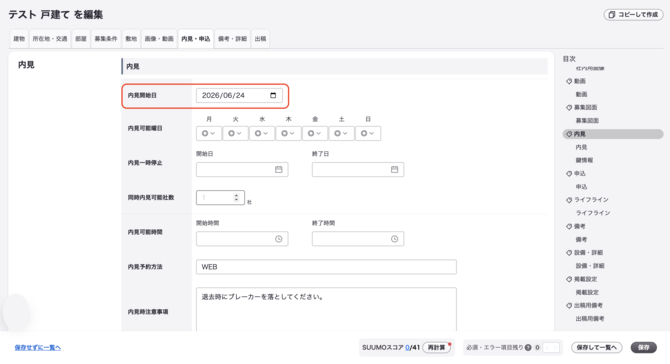The width and height of the screenshot is (670, 364).
Task: Click the next error item arrow
Action: pos(555,347)
